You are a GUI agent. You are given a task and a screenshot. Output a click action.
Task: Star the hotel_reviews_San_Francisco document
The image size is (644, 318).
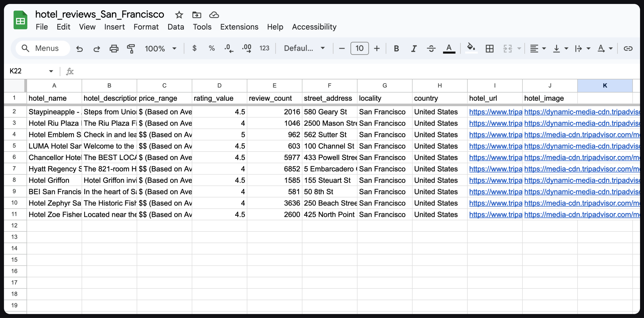pyautogui.click(x=179, y=15)
